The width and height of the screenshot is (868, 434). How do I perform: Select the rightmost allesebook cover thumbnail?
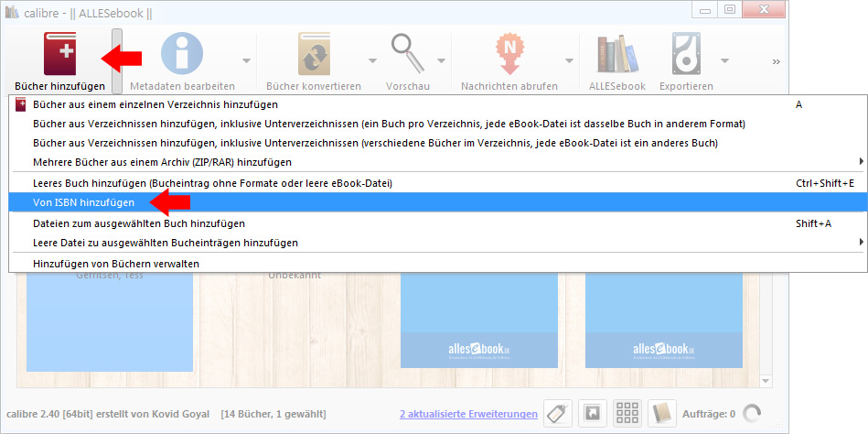pos(664,320)
